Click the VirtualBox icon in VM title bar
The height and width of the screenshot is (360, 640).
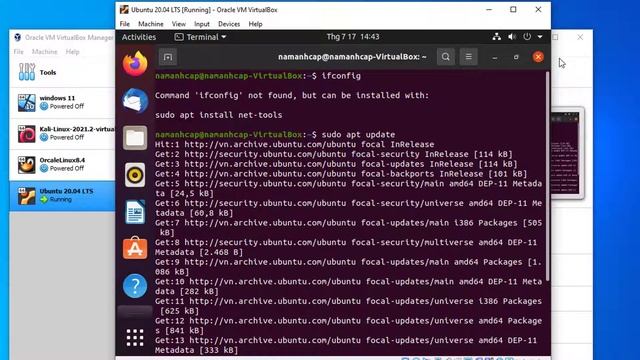click(x=124, y=9)
